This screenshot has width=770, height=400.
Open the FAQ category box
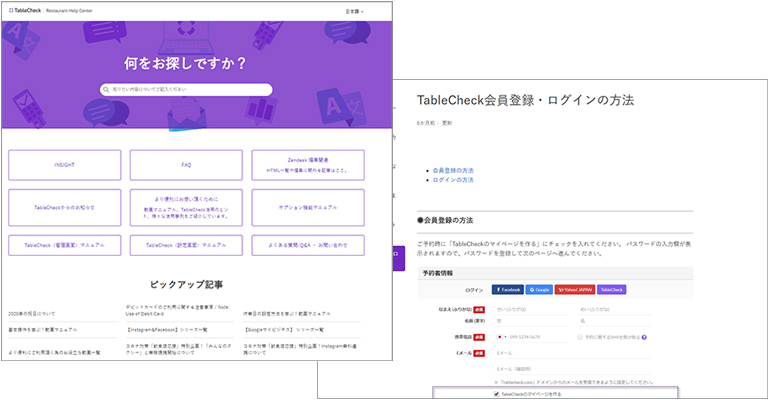click(x=186, y=165)
